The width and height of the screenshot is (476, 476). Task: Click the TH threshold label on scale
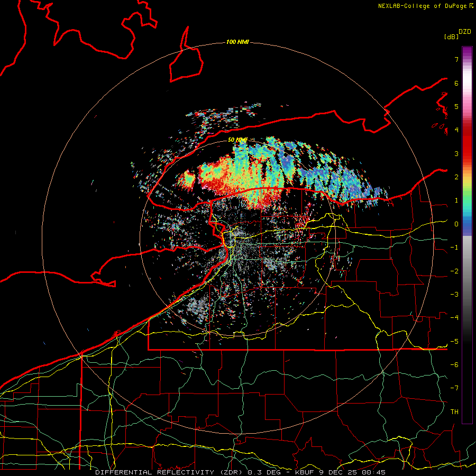click(454, 412)
